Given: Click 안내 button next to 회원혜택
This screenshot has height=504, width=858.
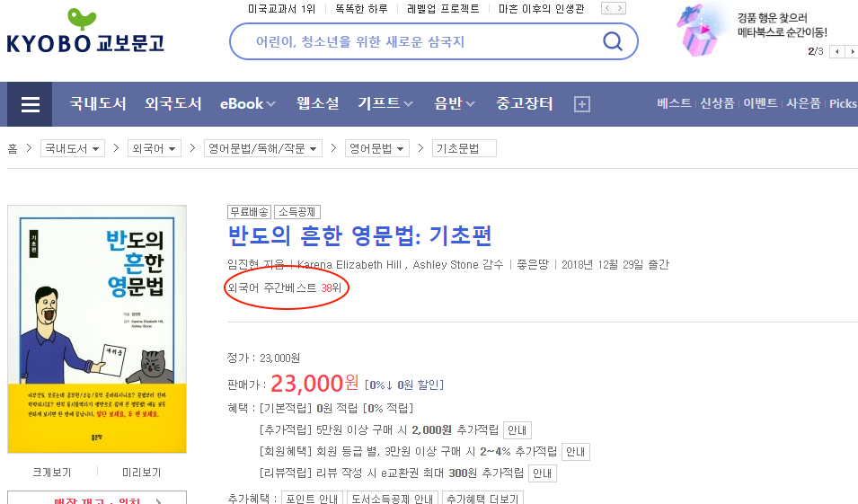Looking at the screenshot, I should [x=576, y=452].
